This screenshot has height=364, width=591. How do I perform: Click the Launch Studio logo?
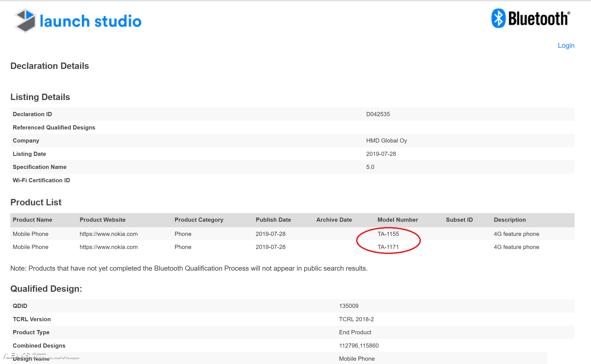(78, 21)
